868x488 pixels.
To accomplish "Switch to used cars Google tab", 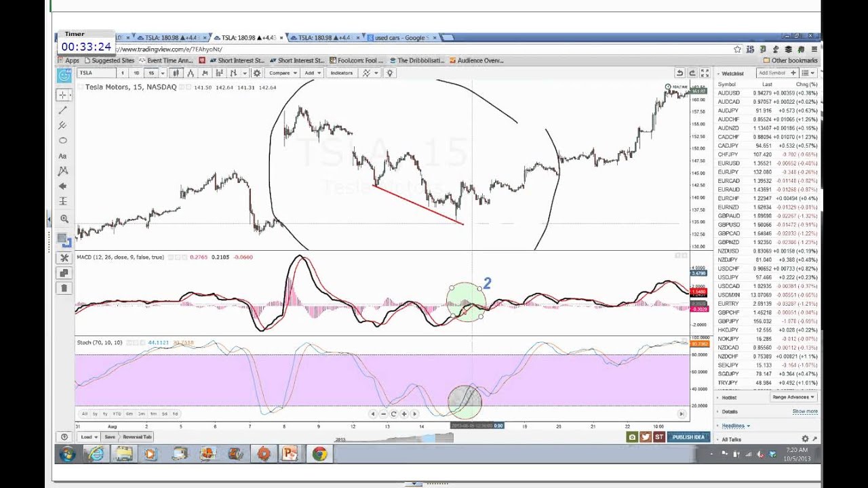I will 402,37.
